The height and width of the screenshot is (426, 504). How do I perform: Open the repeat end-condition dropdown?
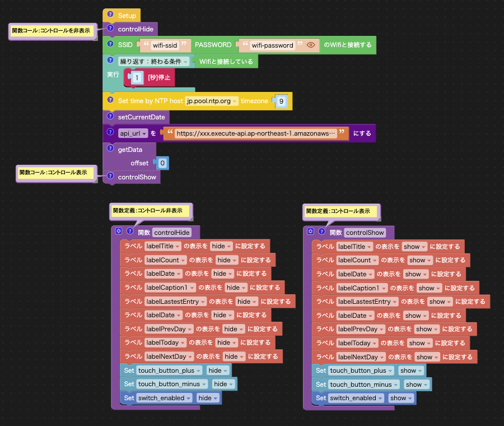pyautogui.click(x=153, y=62)
